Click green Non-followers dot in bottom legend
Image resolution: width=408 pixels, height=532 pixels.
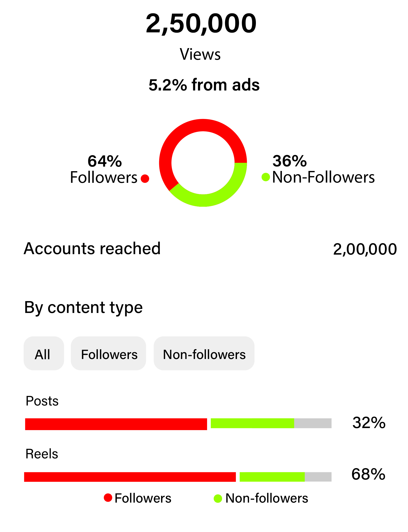(x=218, y=498)
